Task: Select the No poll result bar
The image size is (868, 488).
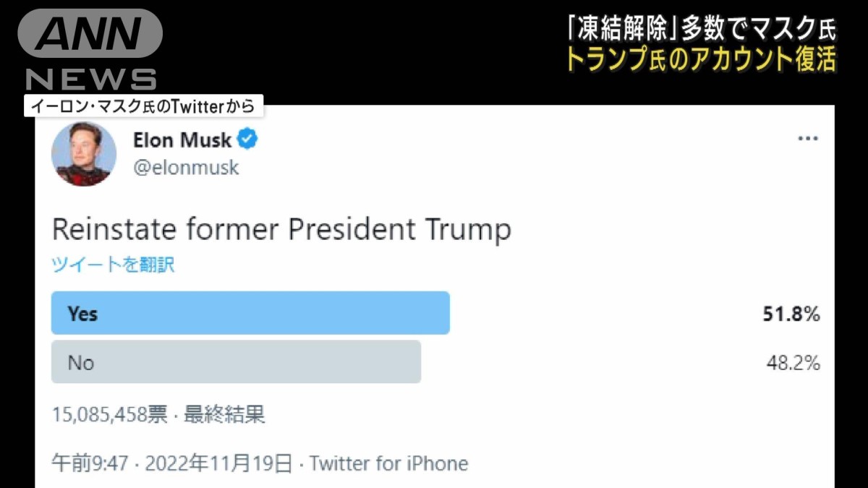Action: click(236, 361)
